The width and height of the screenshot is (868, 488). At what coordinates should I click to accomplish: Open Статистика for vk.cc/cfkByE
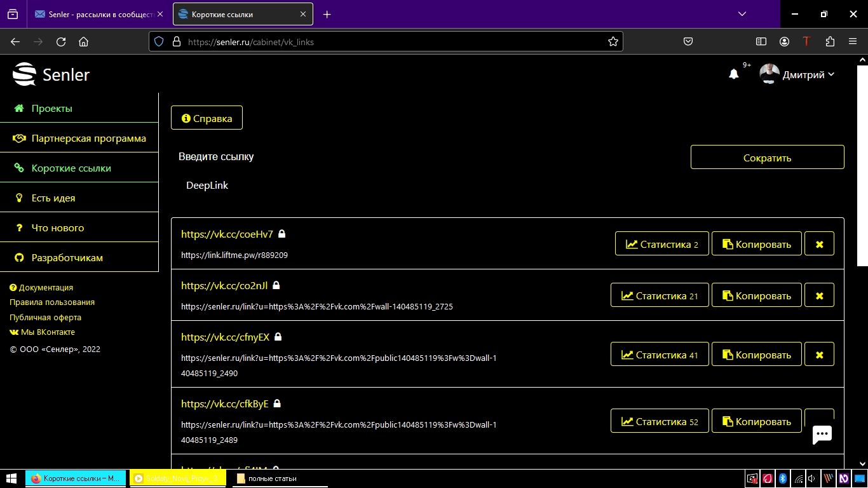[x=660, y=421]
